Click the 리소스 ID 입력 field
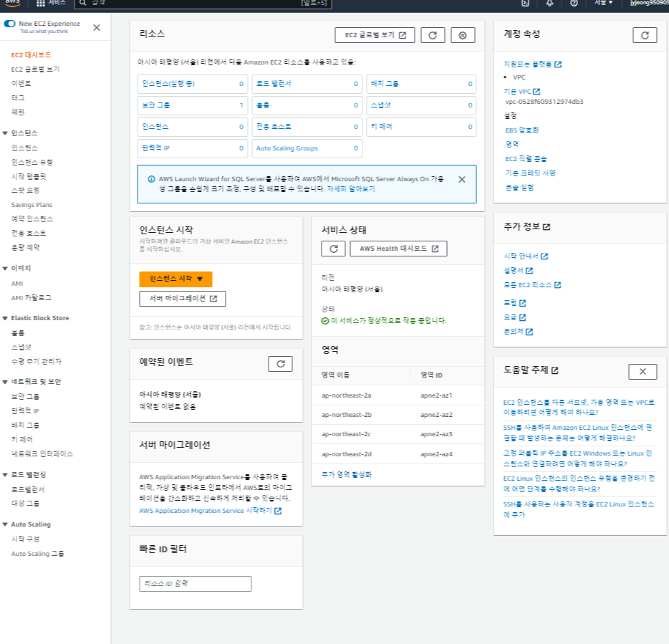 (196, 583)
